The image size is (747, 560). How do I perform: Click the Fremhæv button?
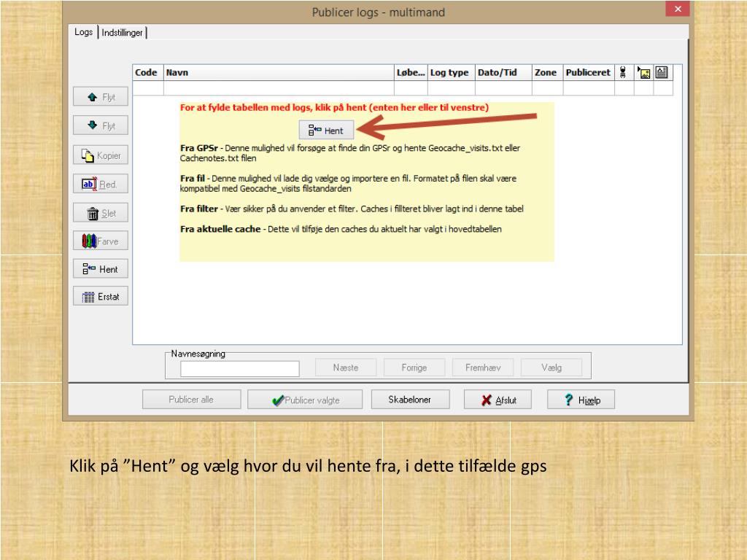483,367
